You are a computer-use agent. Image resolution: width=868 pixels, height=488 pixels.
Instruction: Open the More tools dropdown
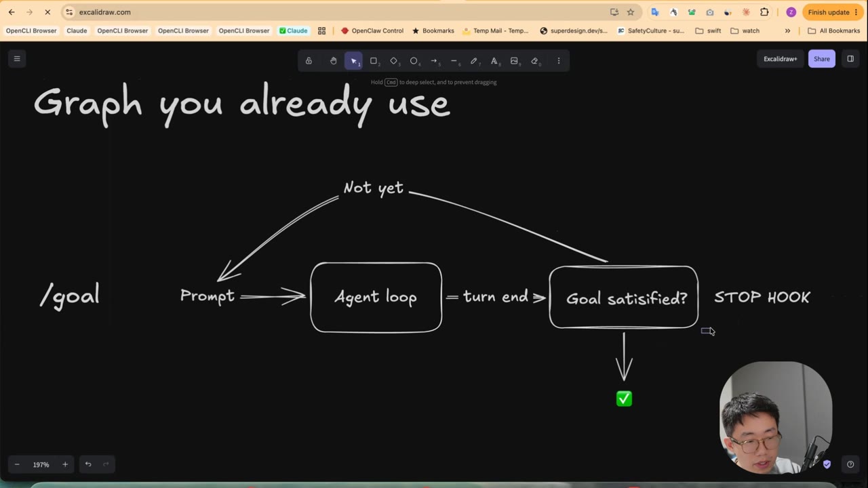tap(559, 60)
